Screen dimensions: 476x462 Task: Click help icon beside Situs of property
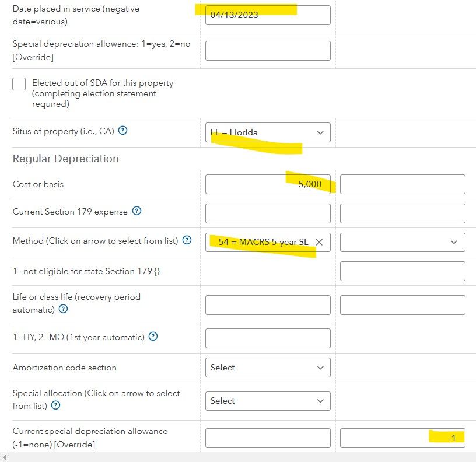pyautogui.click(x=123, y=131)
